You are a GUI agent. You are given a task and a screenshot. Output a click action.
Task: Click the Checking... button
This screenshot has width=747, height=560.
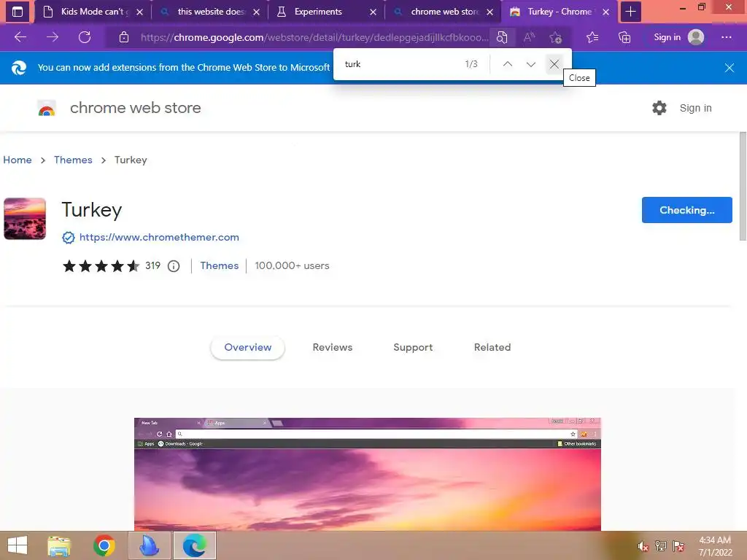click(686, 210)
